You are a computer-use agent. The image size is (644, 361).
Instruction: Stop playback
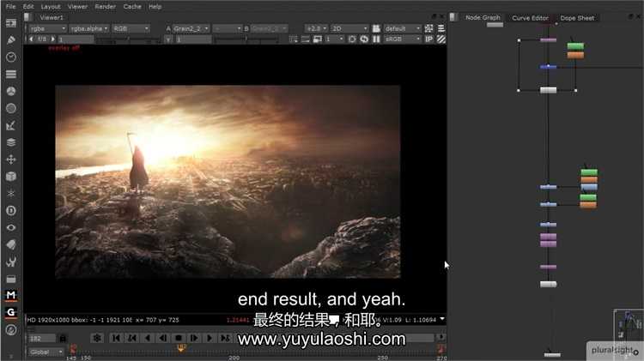click(x=179, y=338)
